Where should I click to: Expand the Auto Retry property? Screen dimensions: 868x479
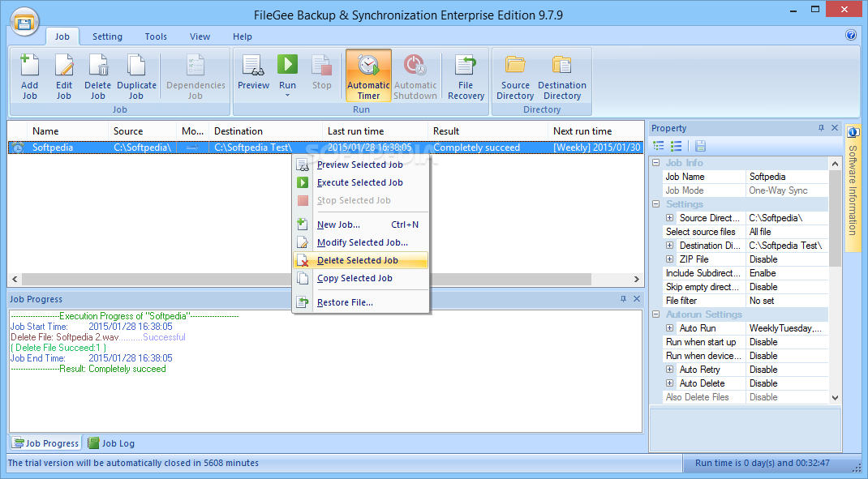tap(669, 370)
